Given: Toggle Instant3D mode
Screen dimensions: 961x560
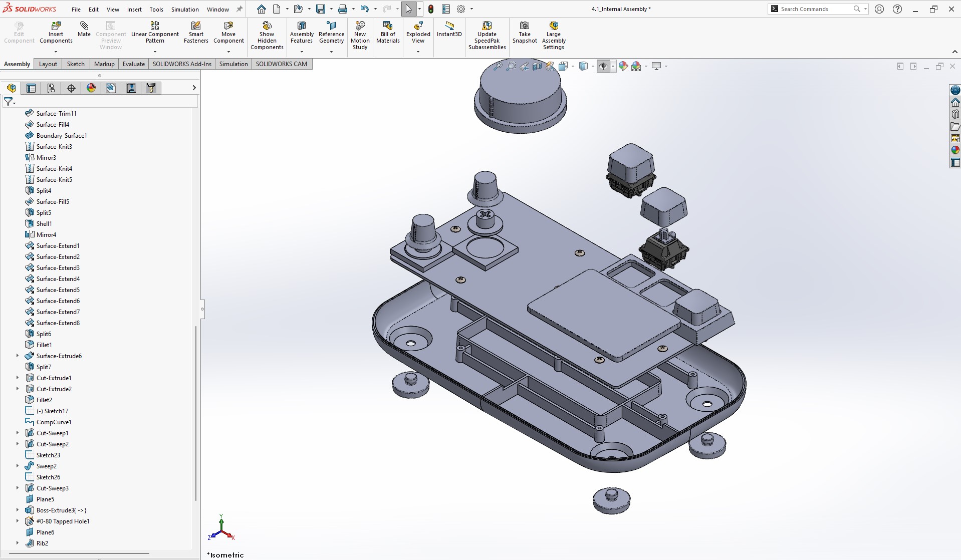Looking at the screenshot, I should click(449, 29).
